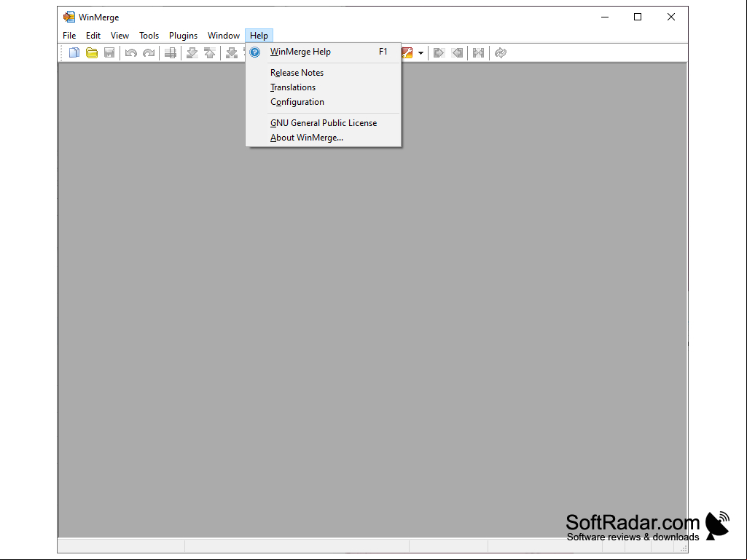
Task: Open GNU General Public License entry
Action: click(x=324, y=123)
